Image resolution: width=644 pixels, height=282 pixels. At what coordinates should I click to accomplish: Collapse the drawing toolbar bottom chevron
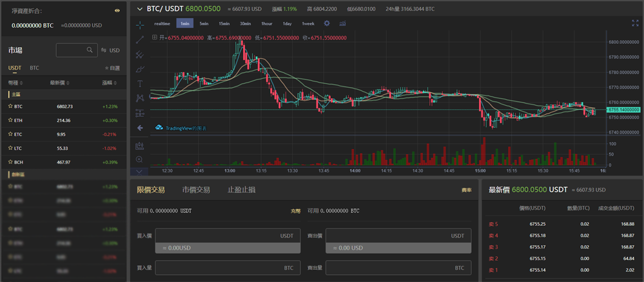pos(140,172)
